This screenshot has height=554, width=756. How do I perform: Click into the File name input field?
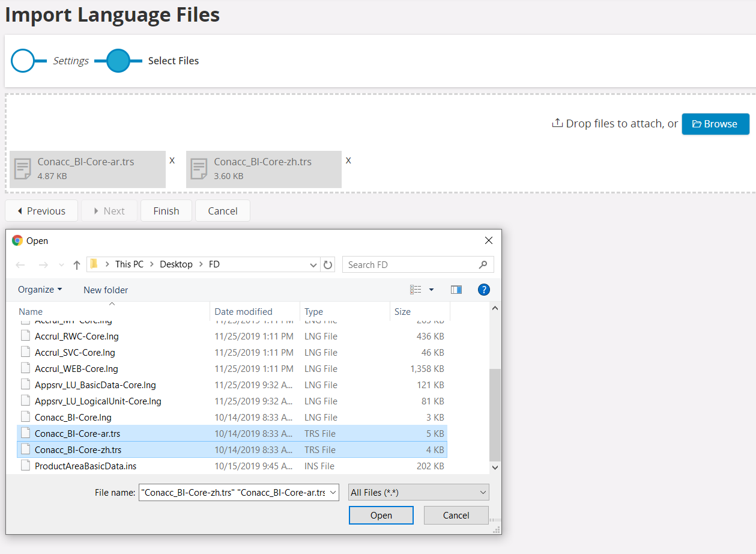tap(234, 493)
